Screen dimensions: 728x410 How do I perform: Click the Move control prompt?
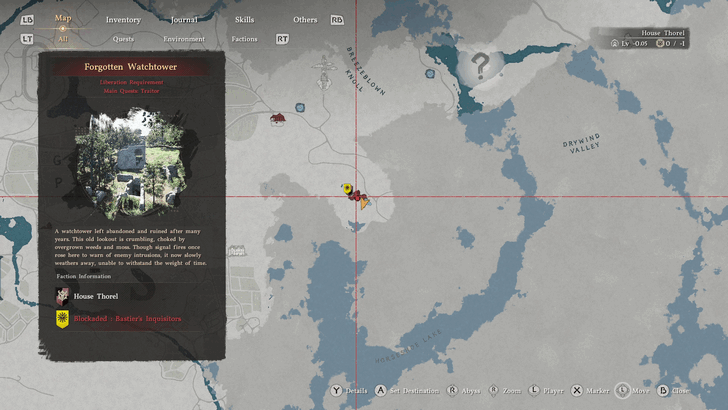[x=632, y=390]
